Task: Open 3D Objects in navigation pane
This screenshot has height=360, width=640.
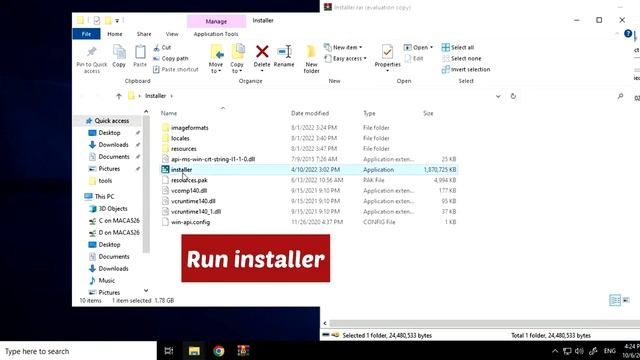Action: pyautogui.click(x=108, y=209)
